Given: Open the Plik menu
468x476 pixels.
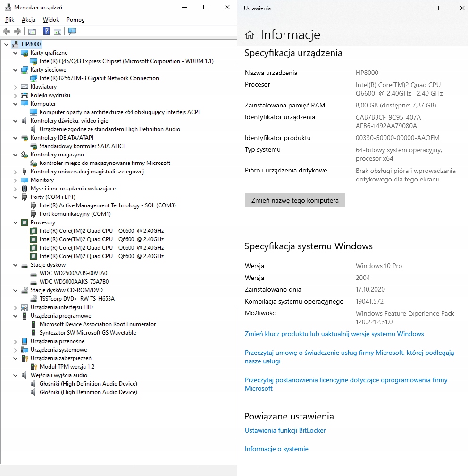Looking at the screenshot, I should tap(10, 20).
